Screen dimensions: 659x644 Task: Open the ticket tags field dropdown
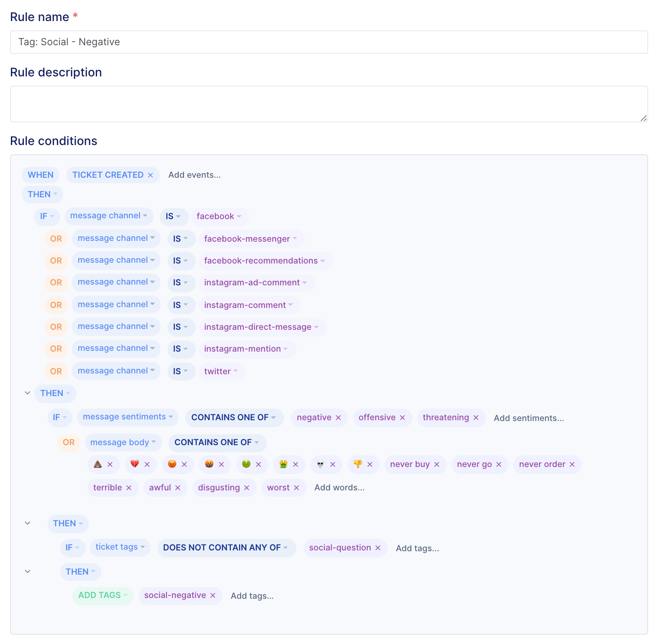(120, 547)
